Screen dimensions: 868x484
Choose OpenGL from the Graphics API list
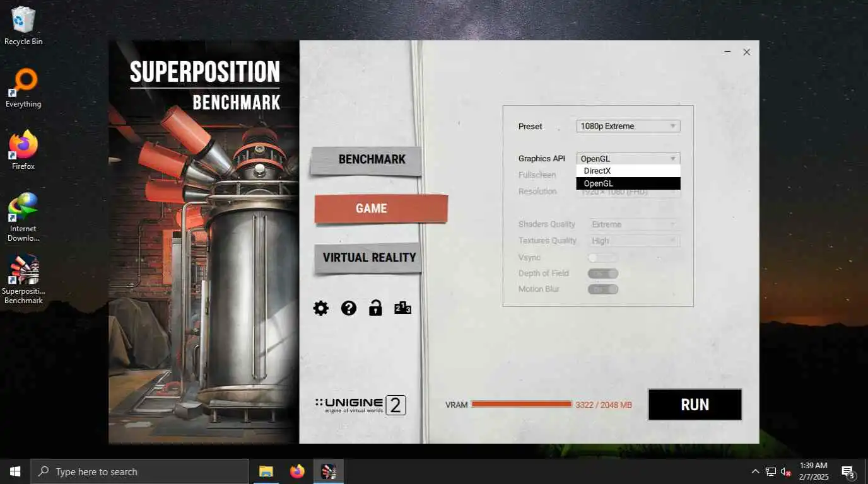tap(628, 183)
